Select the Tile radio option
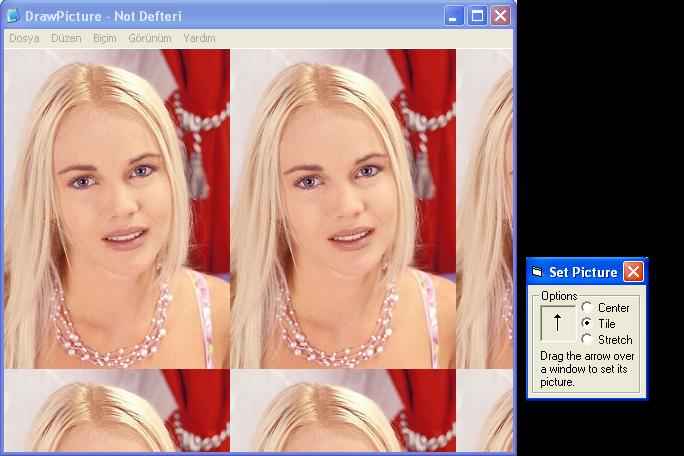 (x=587, y=324)
